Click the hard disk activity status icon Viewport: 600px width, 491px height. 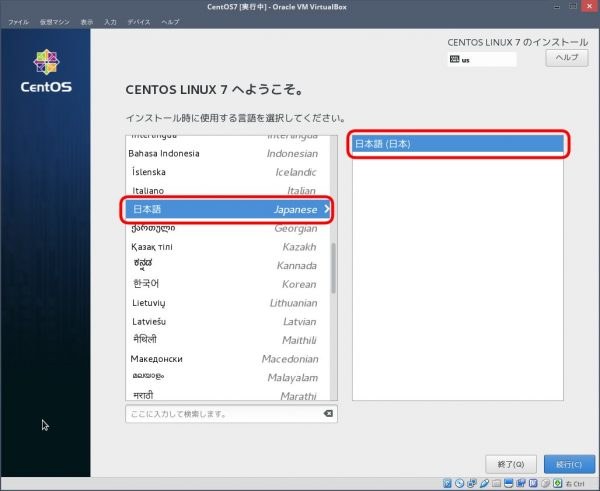pyautogui.click(x=447, y=483)
